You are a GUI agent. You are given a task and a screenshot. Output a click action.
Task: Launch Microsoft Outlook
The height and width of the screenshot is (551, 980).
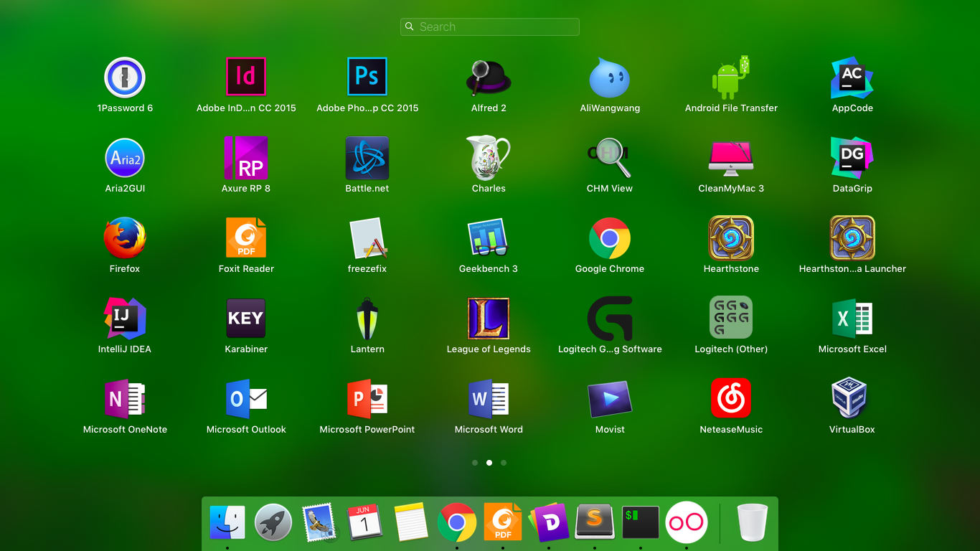(246, 399)
